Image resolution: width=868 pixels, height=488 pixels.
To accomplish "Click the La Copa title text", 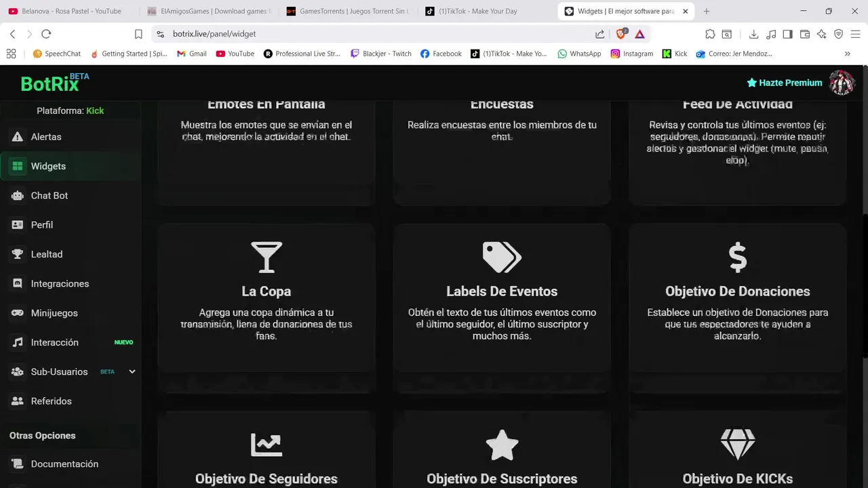I will [267, 291].
